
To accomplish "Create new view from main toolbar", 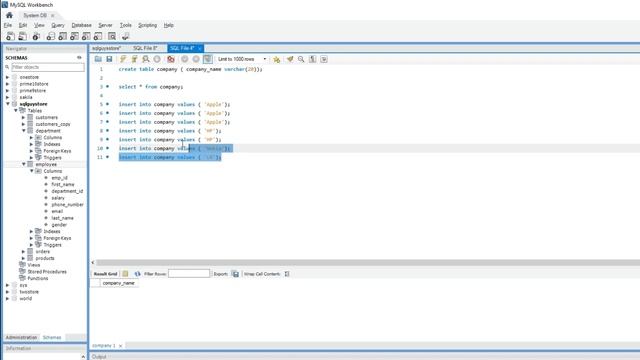I will pyautogui.click(x=74, y=37).
